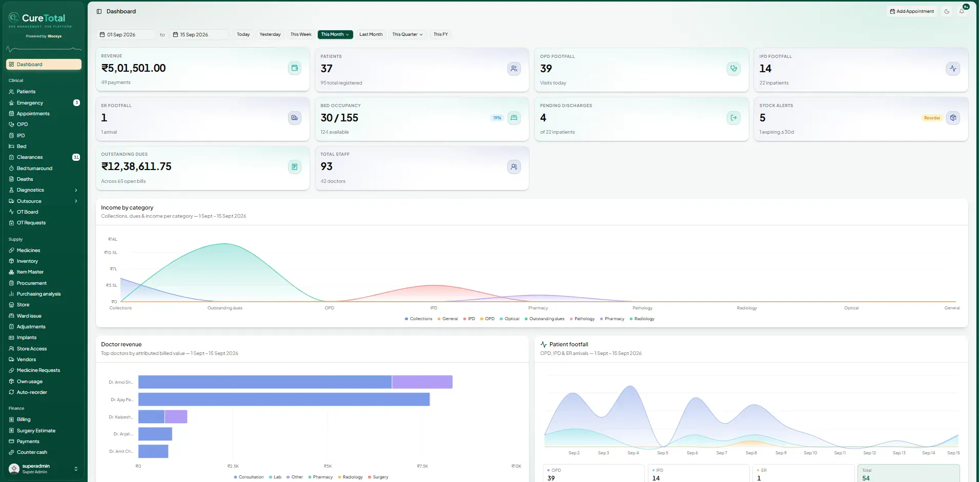Click the Total Staff person icon
Image resolution: width=980 pixels, height=482 pixels.
click(x=514, y=167)
